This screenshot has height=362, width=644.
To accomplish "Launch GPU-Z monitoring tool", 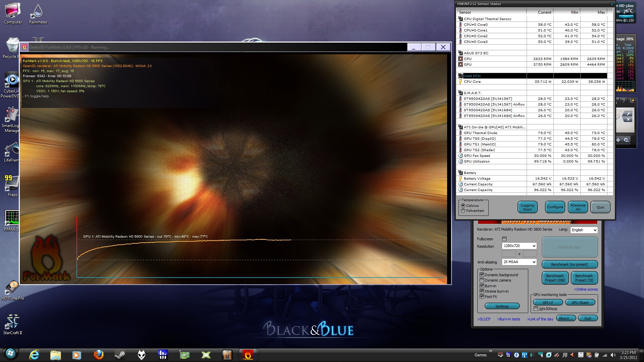I will click(x=548, y=303).
